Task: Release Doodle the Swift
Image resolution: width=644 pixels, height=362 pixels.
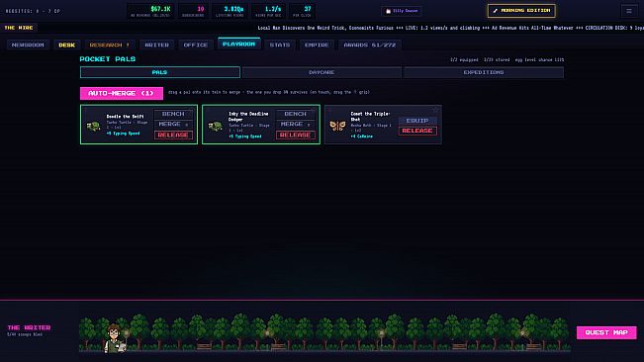Action: click(x=173, y=135)
